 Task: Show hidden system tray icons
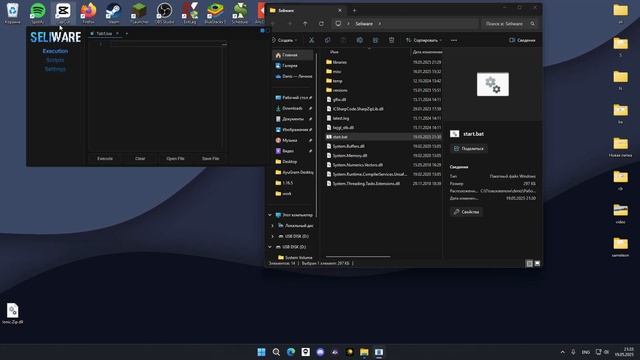point(562,352)
